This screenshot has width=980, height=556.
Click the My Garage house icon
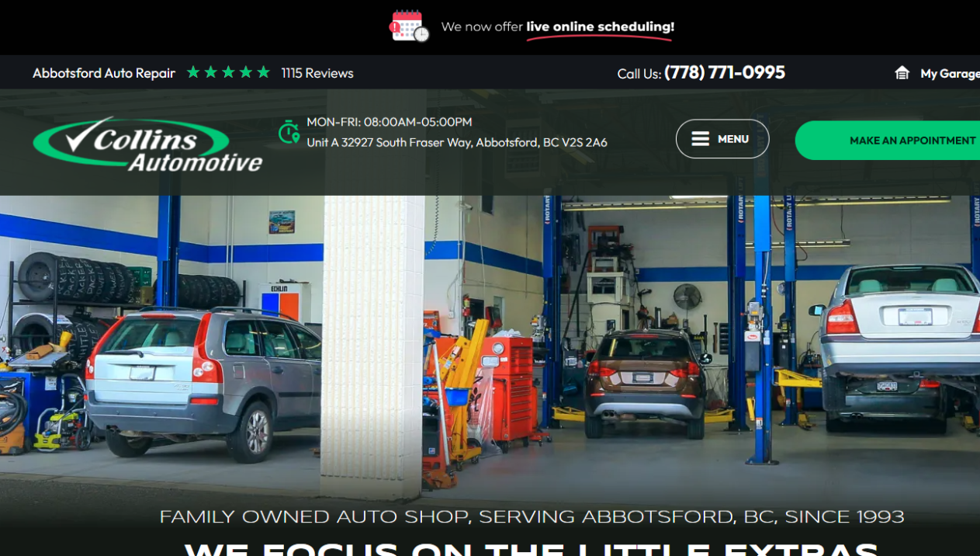click(902, 73)
